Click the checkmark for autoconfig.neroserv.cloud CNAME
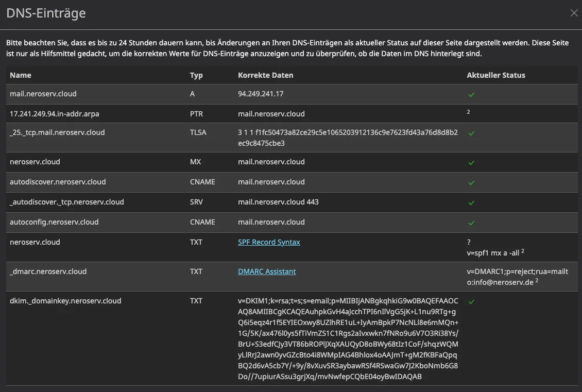The image size is (582, 392). tap(471, 223)
